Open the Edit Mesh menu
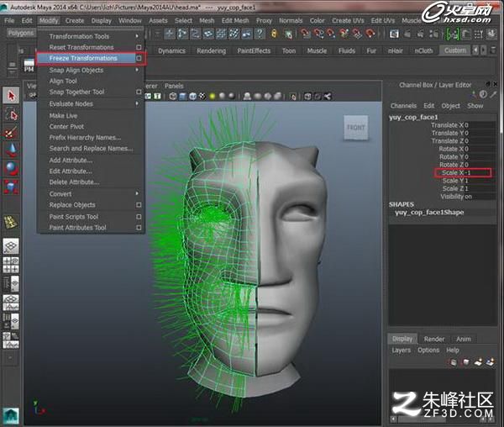This screenshot has height=427, width=504. coord(235,20)
